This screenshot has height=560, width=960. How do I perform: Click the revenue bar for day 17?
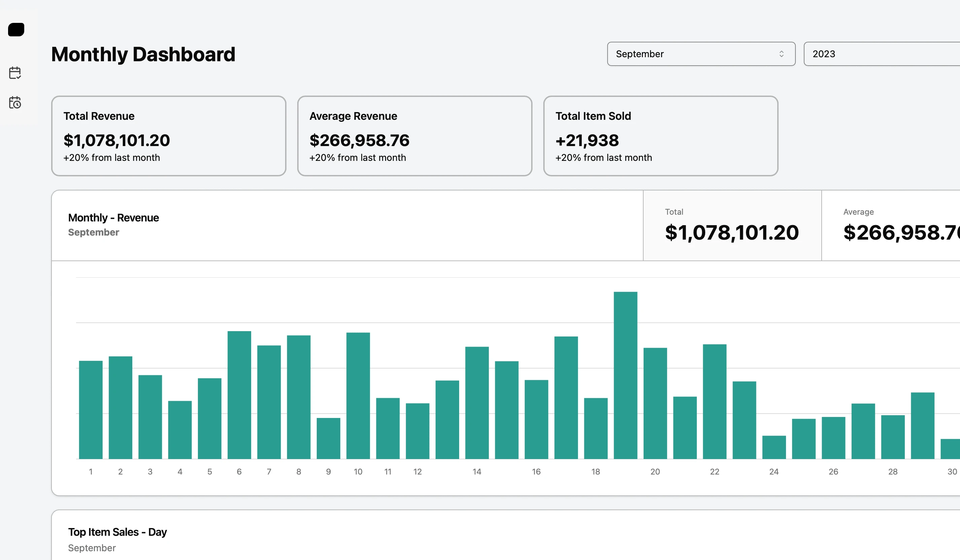pos(566,398)
